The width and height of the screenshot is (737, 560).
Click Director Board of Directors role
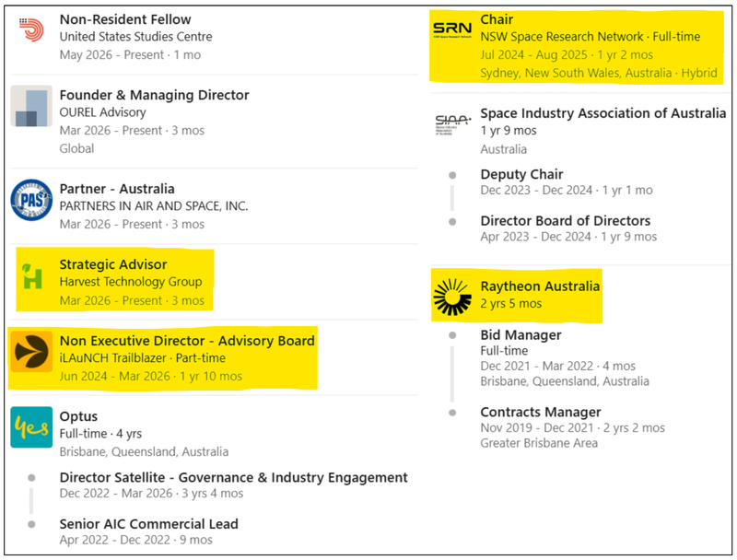tap(566, 221)
